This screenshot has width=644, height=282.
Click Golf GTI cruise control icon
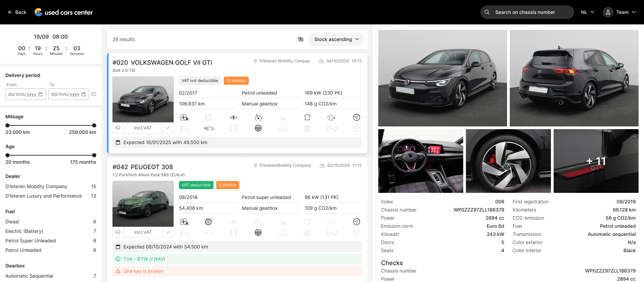point(258,118)
